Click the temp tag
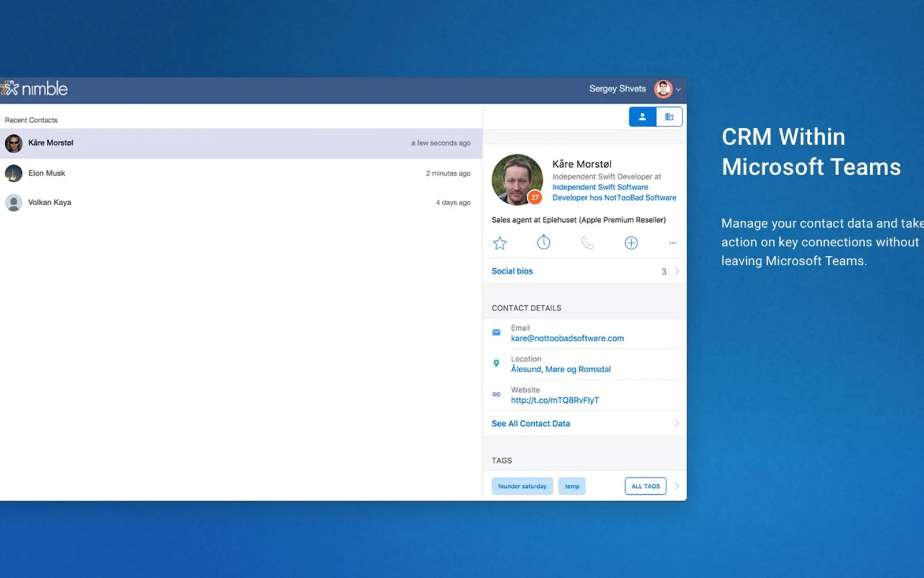Viewport: 924px width, 578px height. click(572, 486)
